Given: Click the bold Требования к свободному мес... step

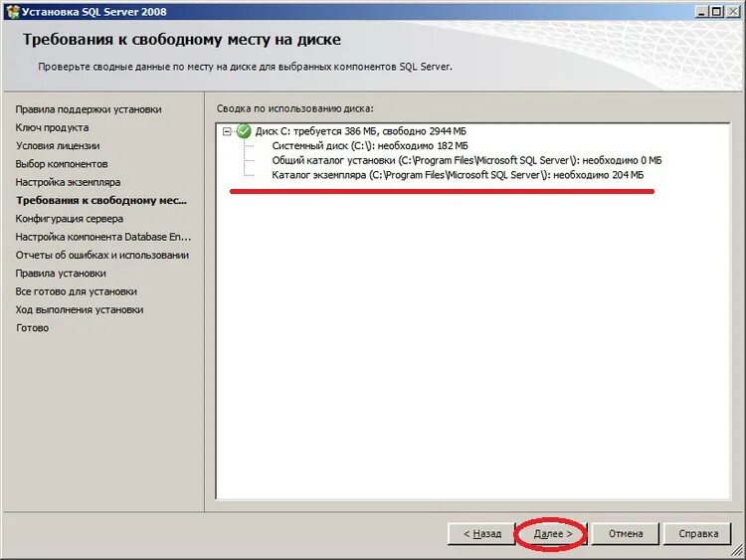Looking at the screenshot, I should [x=100, y=200].
